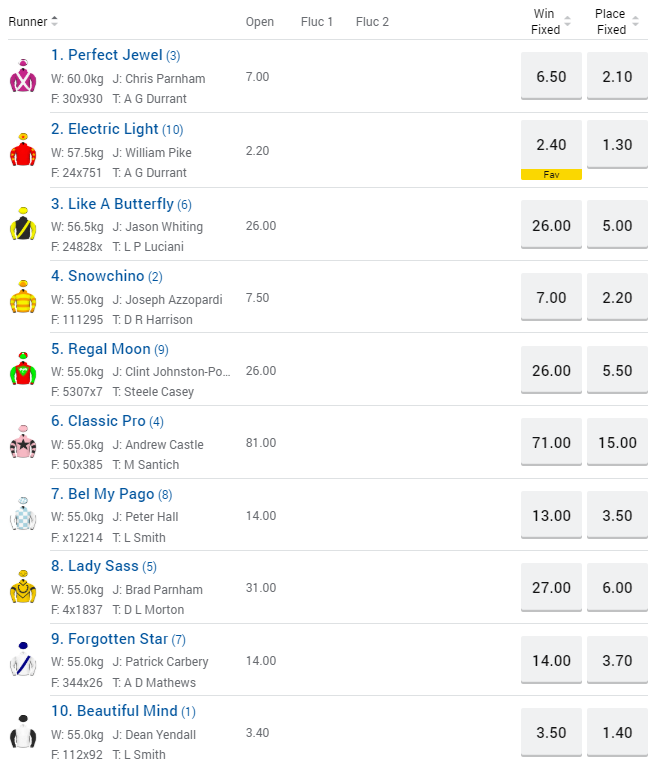The height and width of the screenshot is (767, 656).
Task: Click the Fluc 1 column header
Action: (x=317, y=22)
